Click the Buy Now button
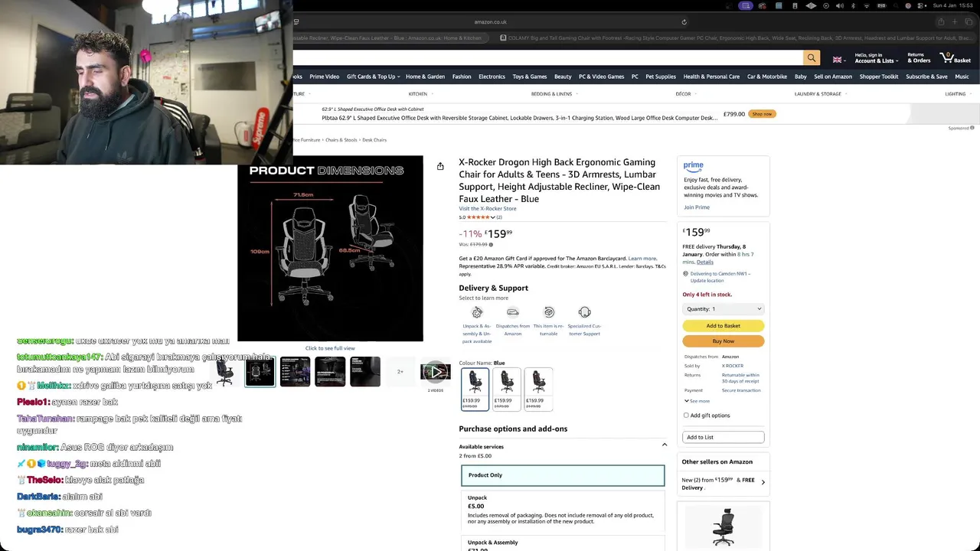 click(723, 341)
